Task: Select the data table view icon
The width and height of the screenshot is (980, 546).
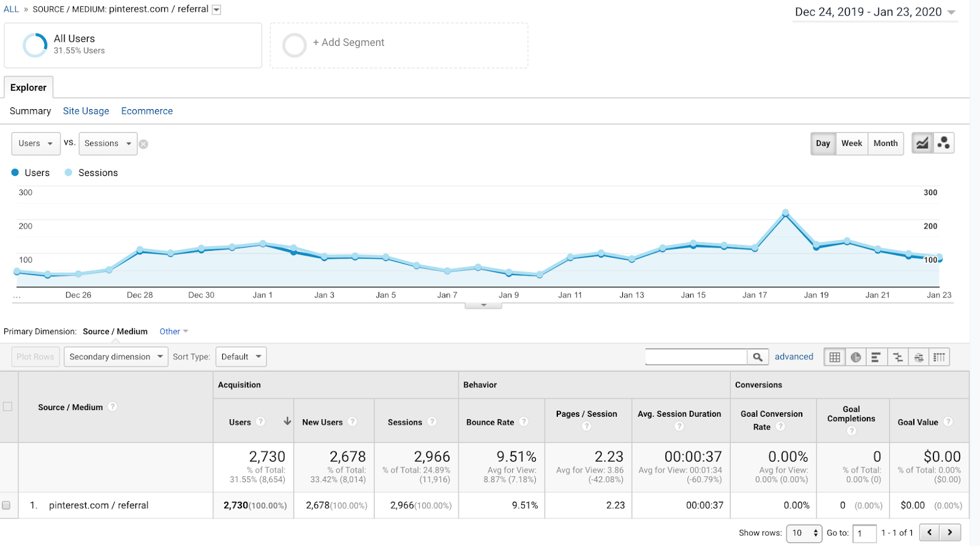Action: [834, 357]
